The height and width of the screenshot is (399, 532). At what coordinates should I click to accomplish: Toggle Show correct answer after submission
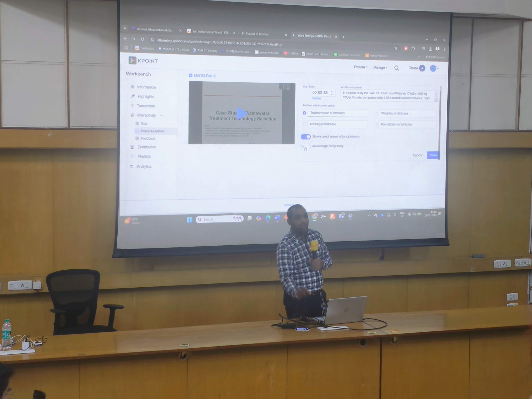click(306, 137)
